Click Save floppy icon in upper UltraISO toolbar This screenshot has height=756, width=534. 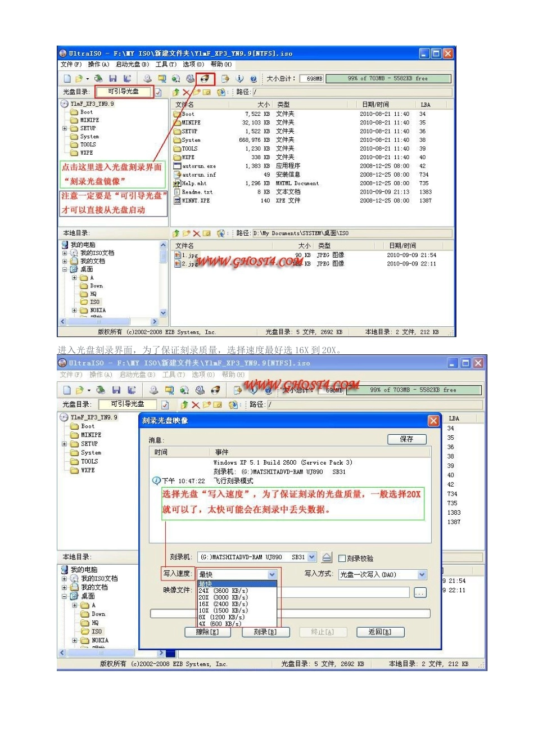[113, 79]
